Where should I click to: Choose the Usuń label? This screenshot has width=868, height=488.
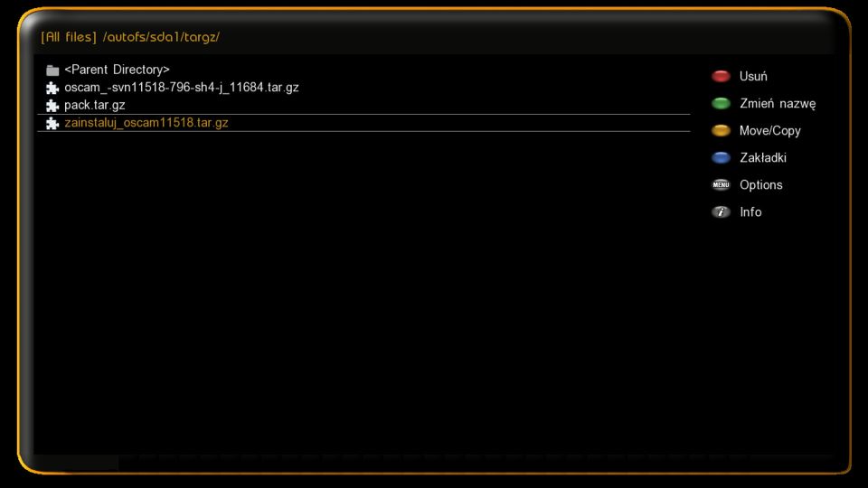(753, 76)
